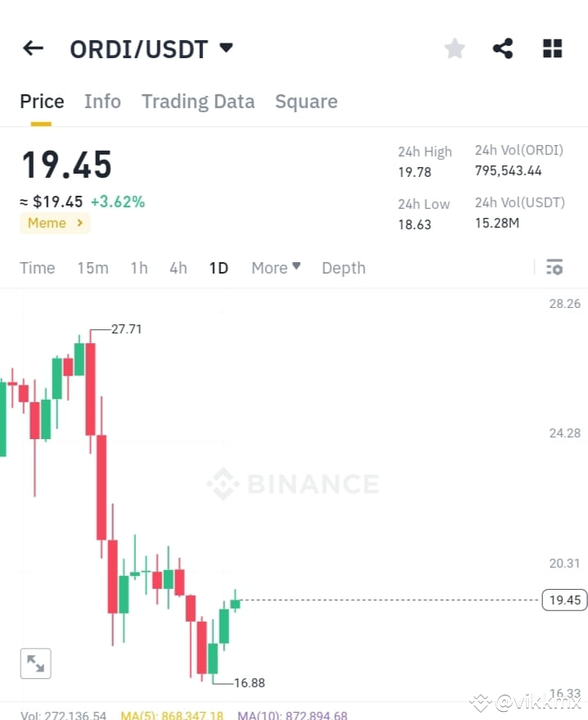Expand chart to fullscreen with arrows icon
This screenshot has height=720, width=588.
click(36, 663)
